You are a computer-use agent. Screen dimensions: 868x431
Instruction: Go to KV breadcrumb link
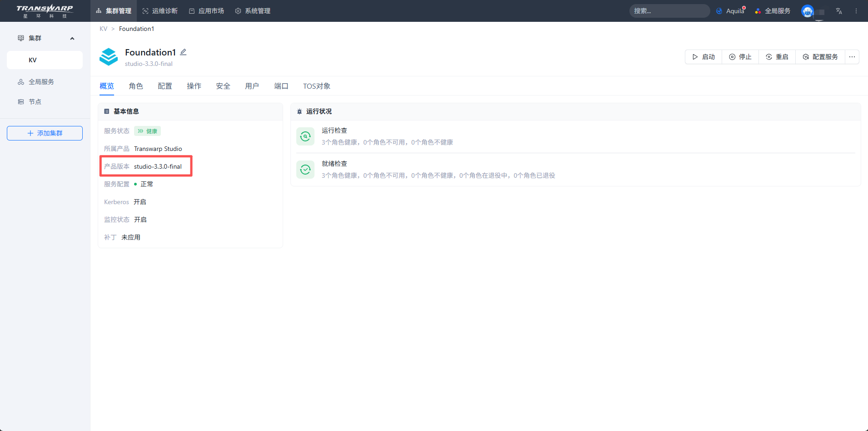tap(104, 29)
